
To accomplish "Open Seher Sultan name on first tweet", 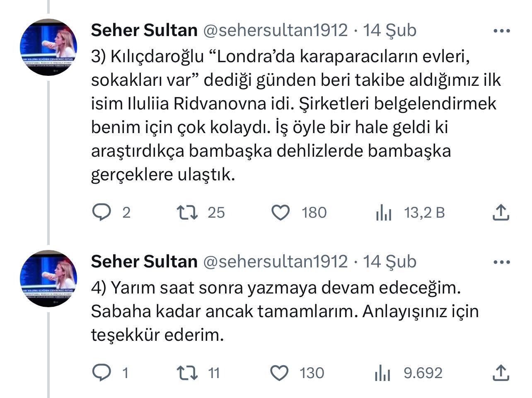I will tap(144, 30).
